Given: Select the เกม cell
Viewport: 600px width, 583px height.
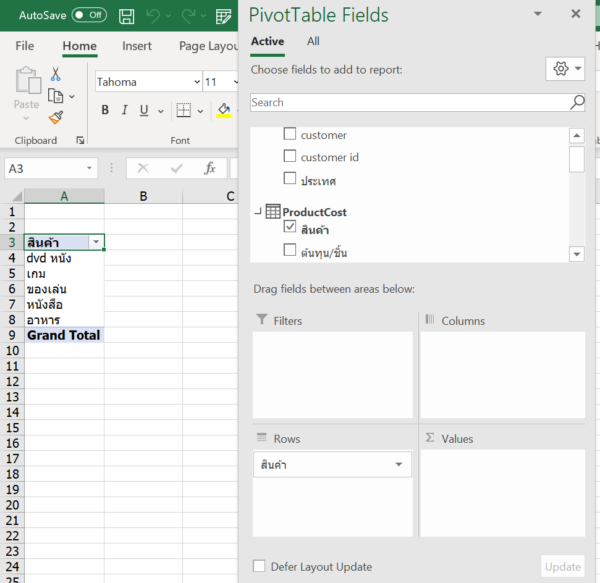Looking at the screenshot, I should (64, 274).
